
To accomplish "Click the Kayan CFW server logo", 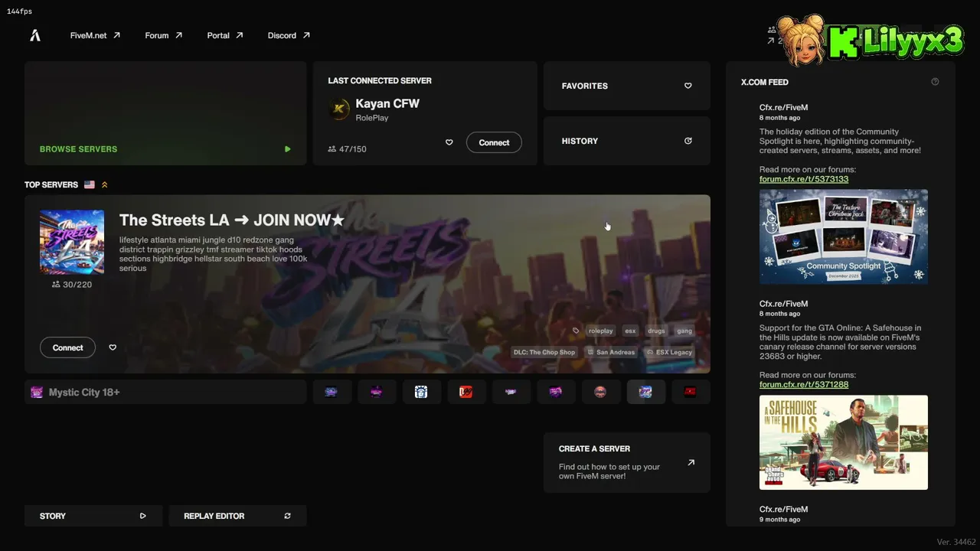I will 339,109.
